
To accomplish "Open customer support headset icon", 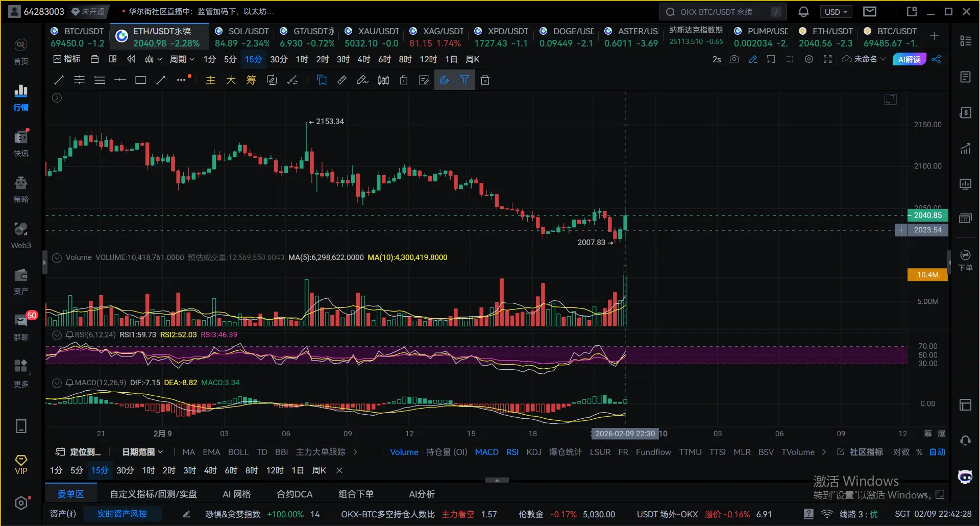I will (x=965, y=440).
